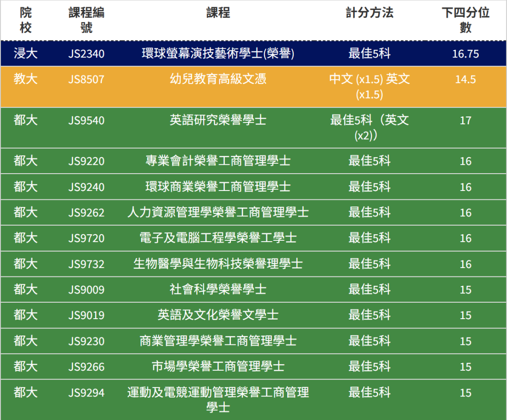Select 幼兒教育高級文憑 course name
The image size is (507, 420).
pos(218,79)
